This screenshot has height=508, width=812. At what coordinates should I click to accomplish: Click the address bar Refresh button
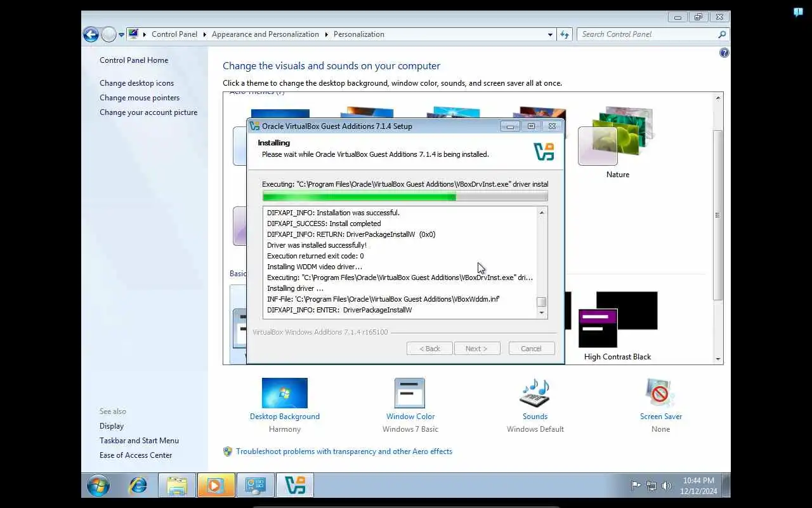[565, 34]
